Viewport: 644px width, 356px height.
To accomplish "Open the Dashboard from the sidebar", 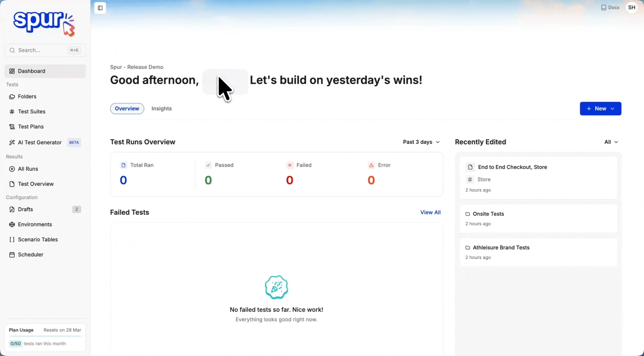I will (31, 71).
